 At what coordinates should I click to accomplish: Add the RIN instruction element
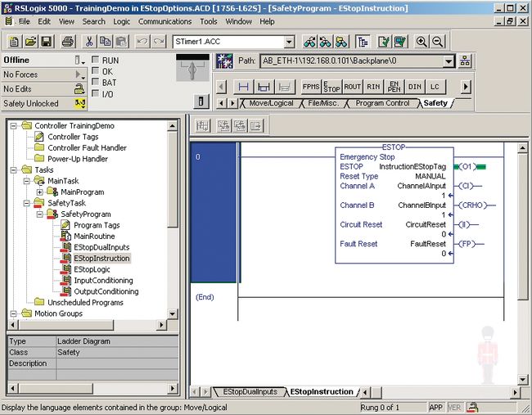tap(373, 87)
